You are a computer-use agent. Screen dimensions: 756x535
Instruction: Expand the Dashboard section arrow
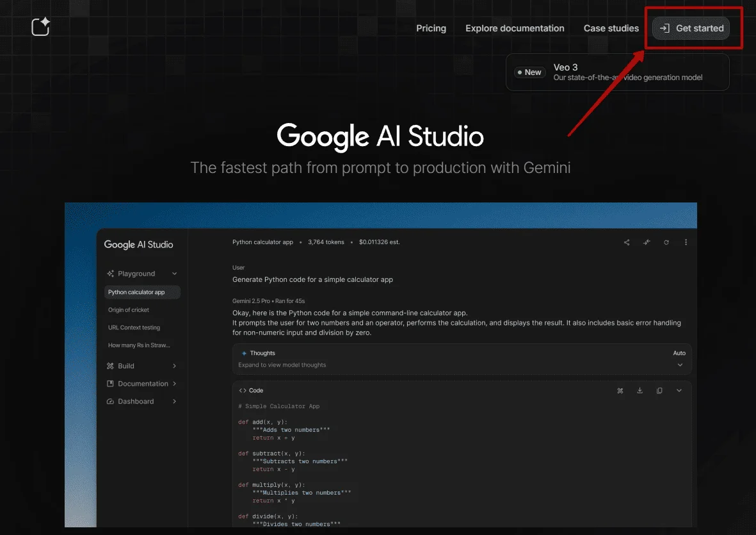tap(174, 402)
